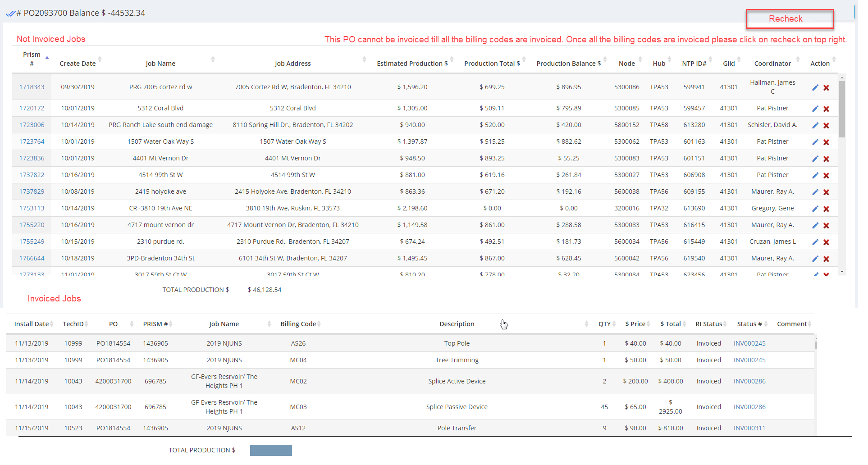Screen dimensions: 868x465
Task: Edit the CR -3810 19th Ave NE job
Action: [x=815, y=209]
